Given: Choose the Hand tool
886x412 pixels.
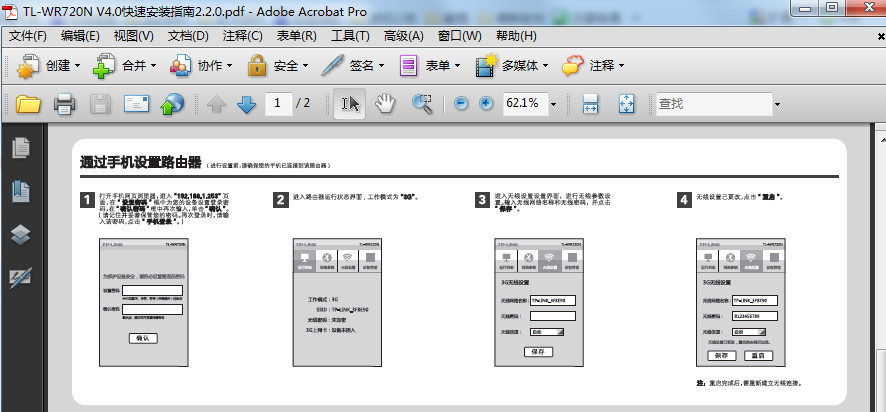Looking at the screenshot, I should pos(385,103).
